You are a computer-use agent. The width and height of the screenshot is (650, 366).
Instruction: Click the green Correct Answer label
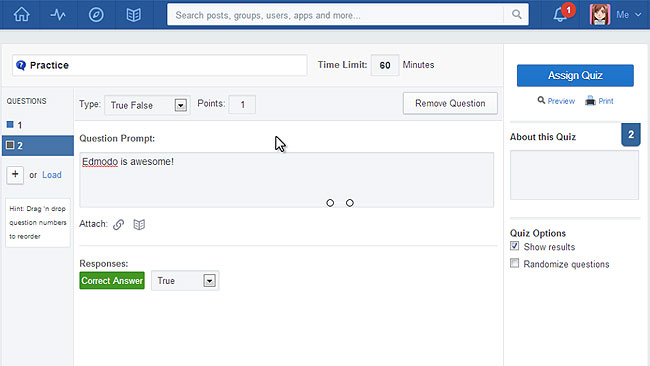[112, 281]
